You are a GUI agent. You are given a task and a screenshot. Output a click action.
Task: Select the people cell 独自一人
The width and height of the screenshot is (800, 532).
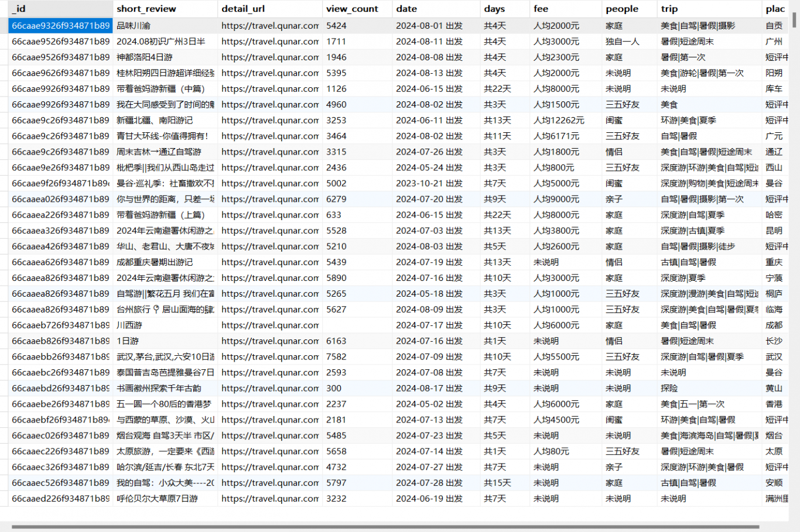pyautogui.click(x=630, y=42)
